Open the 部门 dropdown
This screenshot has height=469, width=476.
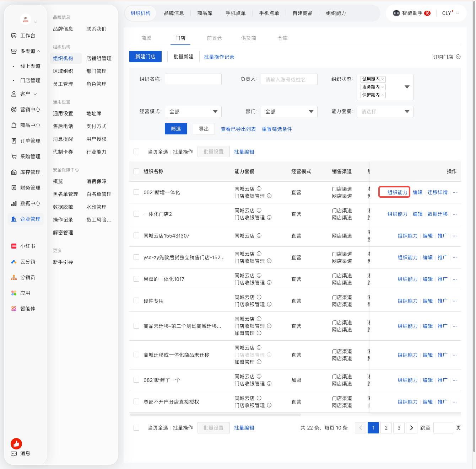point(289,112)
